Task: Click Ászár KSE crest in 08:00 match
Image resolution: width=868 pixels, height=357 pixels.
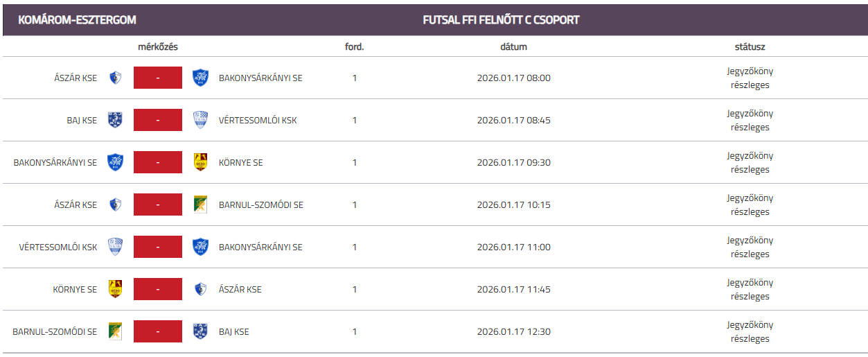Action: click(115, 78)
